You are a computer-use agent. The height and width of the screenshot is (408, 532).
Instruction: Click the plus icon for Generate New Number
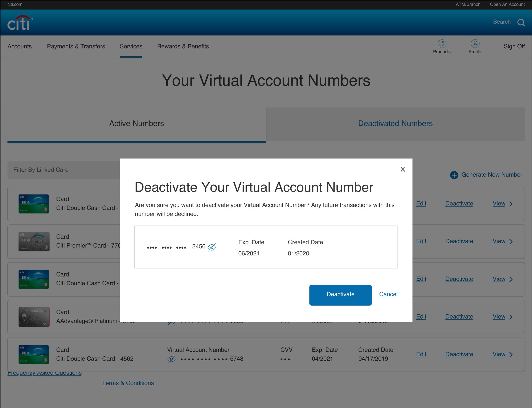tap(454, 175)
